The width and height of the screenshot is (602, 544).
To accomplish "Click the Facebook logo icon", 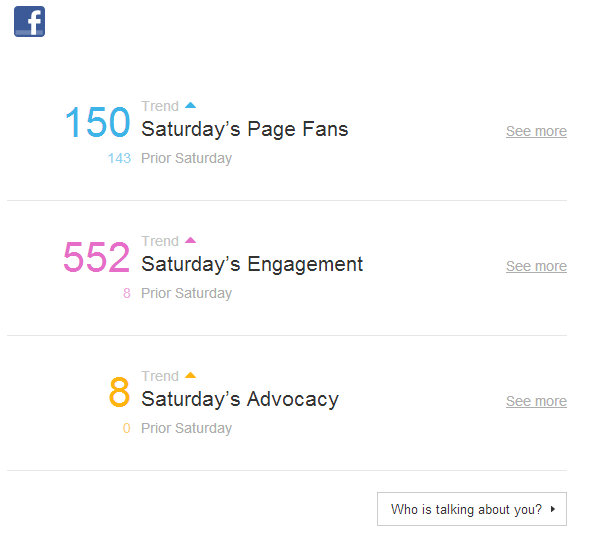I will point(30,21).
